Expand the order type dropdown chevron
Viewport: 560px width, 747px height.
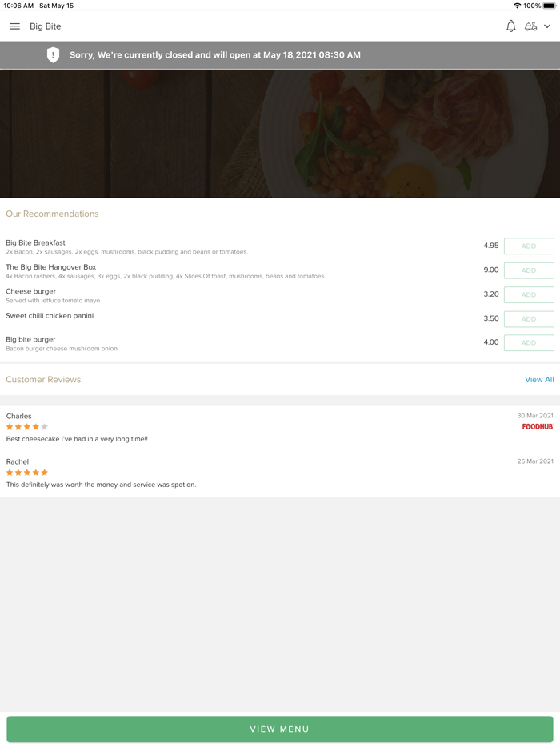pyautogui.click(x=547, y=26)
